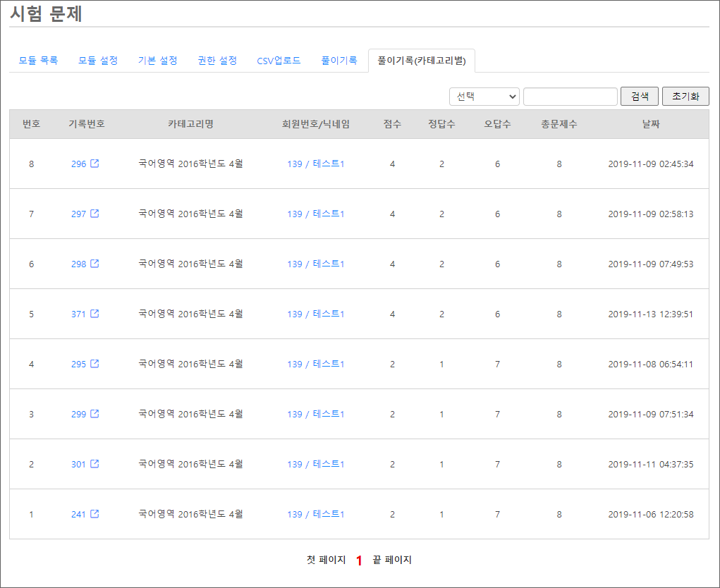Switch to the 모듈 목록 tab
This screenshot has height=588, width=720.
pos(38,61)
